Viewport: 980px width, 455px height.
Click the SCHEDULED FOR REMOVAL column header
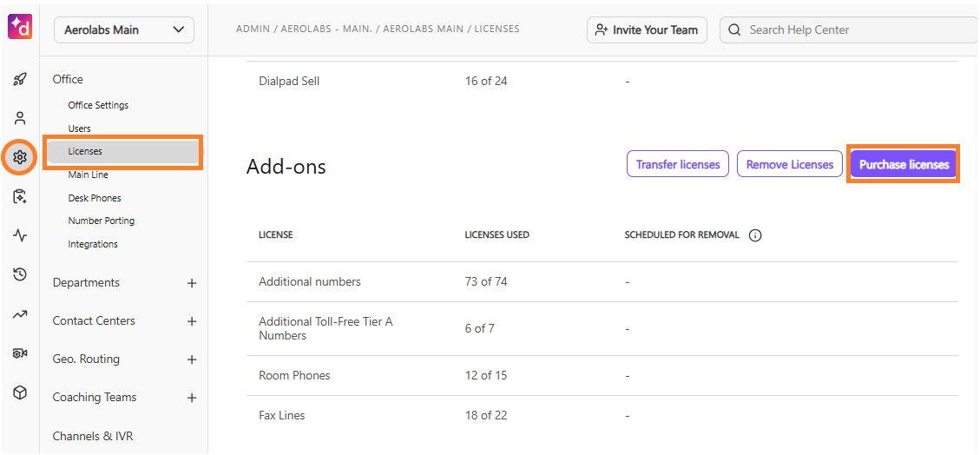(682, 235)
